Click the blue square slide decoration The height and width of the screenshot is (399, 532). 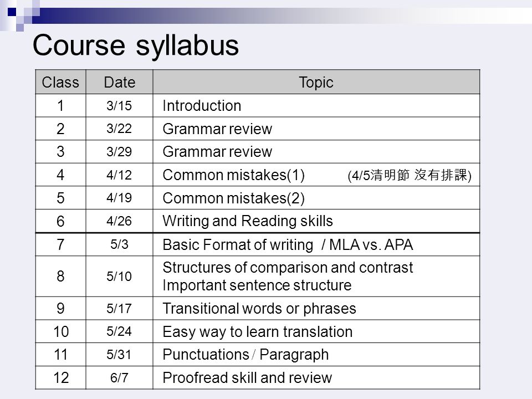[x=12, y=12]
